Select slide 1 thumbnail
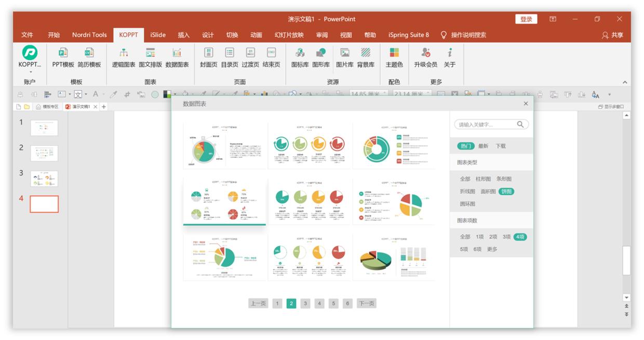 [44, 128]
